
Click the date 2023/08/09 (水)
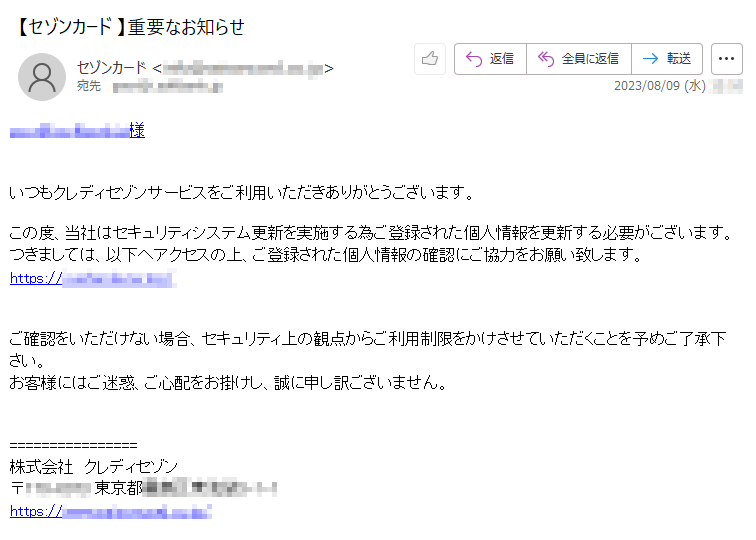(x=660, y=86)
